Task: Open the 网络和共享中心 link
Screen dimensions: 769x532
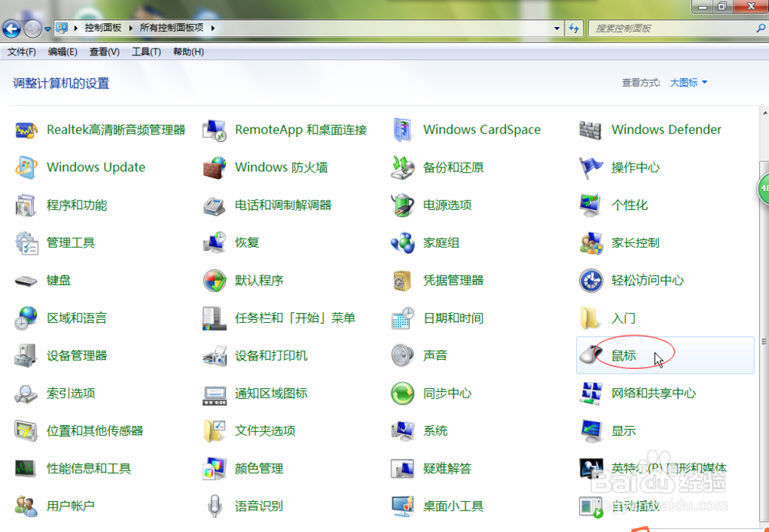Action: (653, 394)
